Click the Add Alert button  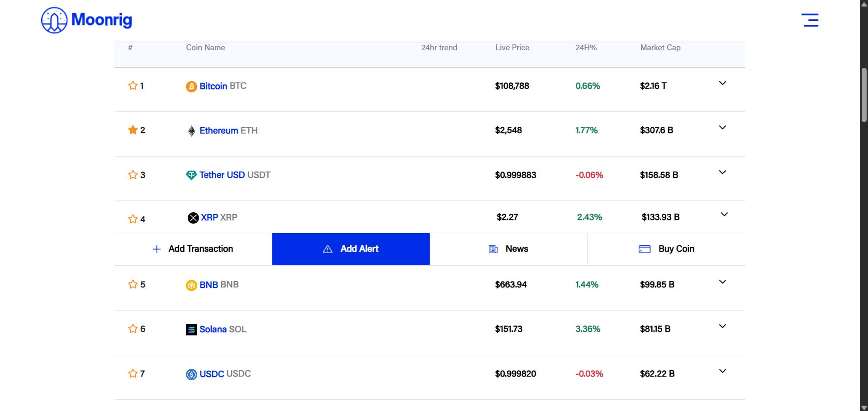coord(351,249)
